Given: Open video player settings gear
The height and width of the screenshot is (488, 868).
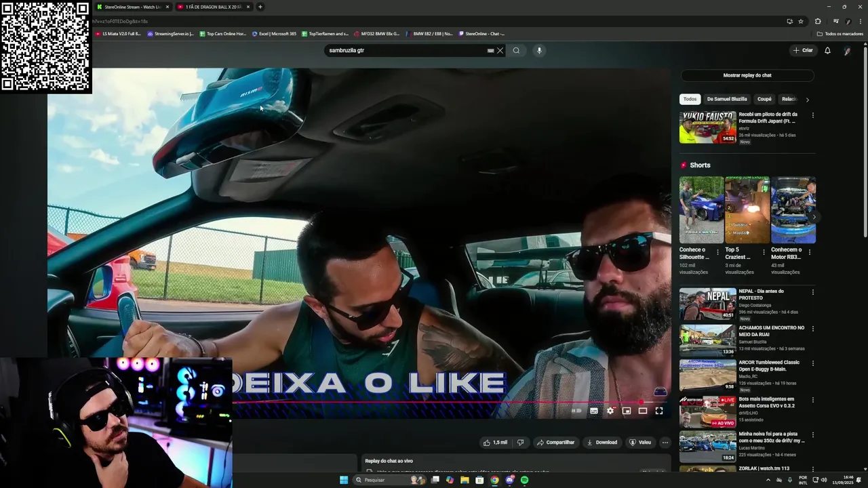Looking at the screenshot, I should [610, 411].
